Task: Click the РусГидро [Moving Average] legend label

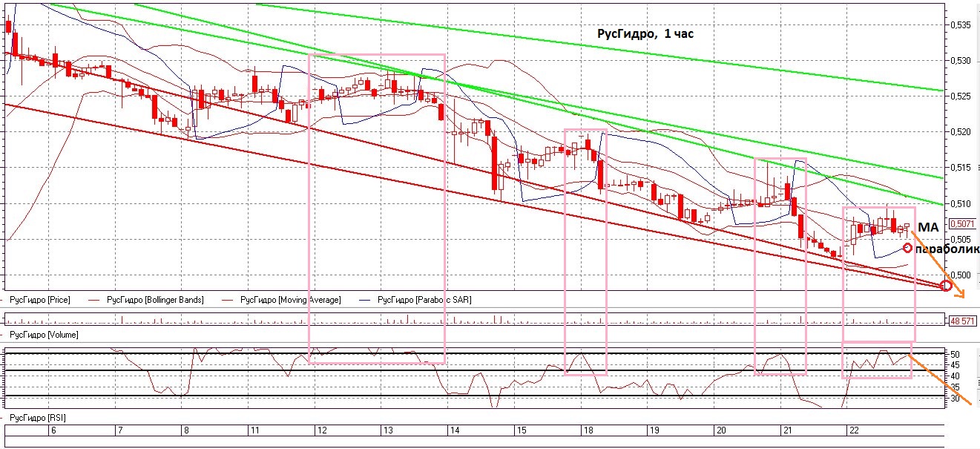Action: tap(291, 300)
